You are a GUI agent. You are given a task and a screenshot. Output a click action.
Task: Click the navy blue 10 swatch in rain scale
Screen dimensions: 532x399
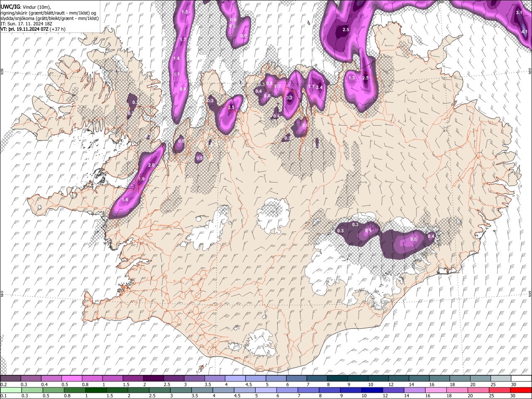(x=373, y=390)
